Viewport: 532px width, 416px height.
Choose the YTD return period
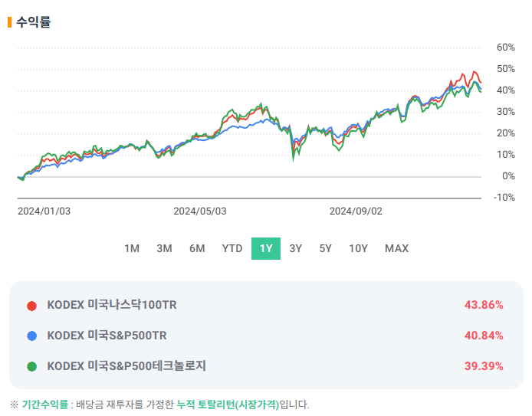[x=232, y=248]
